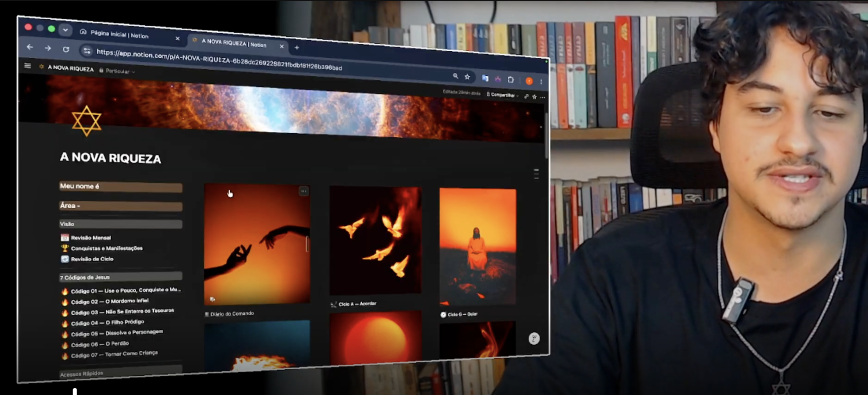This screenshot has height=395, width=868.
Task: Open Código 05 — Dissolva o Personagem
Action: [112, 333]
